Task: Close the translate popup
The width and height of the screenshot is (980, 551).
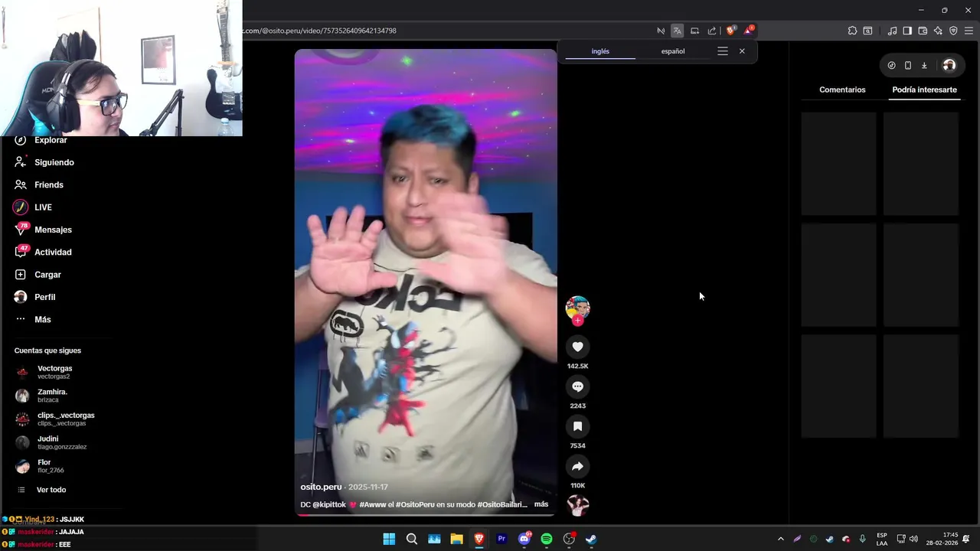Action: 742,51
